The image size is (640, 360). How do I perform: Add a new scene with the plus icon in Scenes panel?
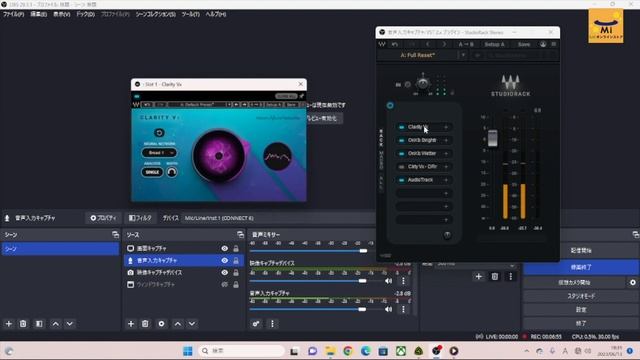tap(9, 324)
